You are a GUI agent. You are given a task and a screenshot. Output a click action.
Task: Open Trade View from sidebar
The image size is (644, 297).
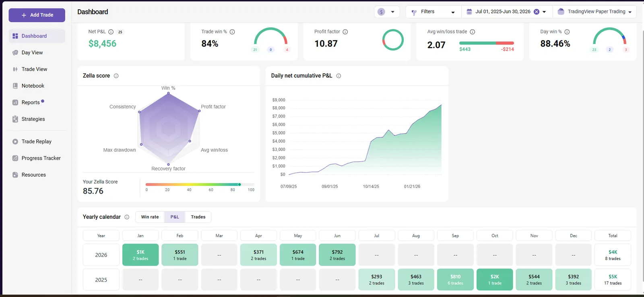click(x=37, y=69)
